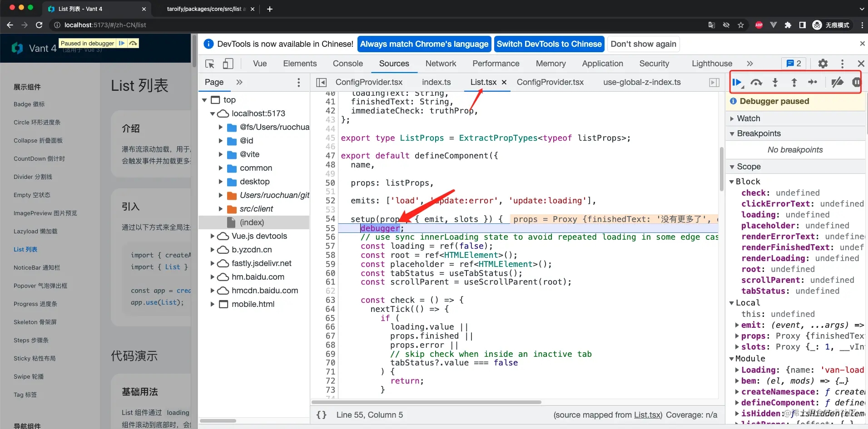This screenshot has height=429, width=868.
Task: Toggle Deactivate breakpoints
Action: tap(837, 82)
